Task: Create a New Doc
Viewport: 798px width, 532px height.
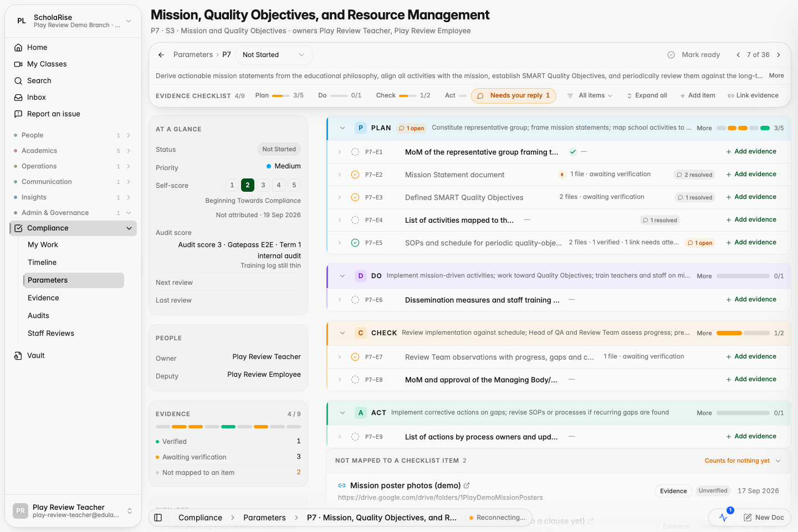Action: (764, 518)
